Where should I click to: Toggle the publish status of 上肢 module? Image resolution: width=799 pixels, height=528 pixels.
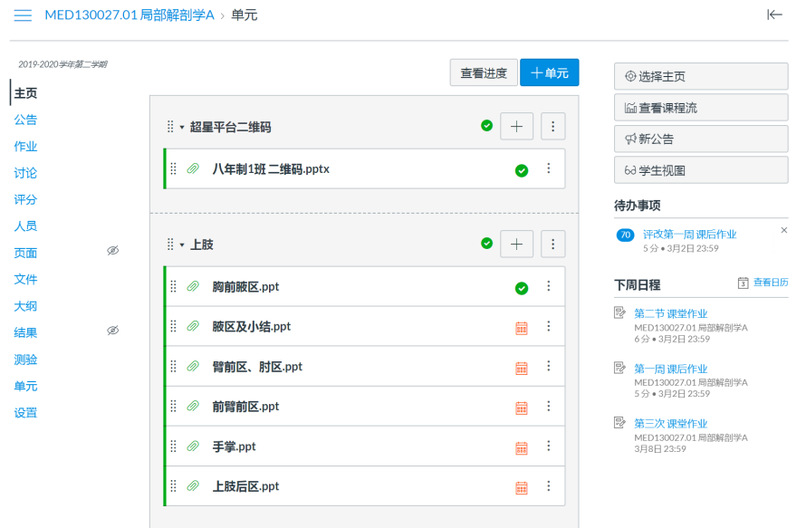click(x=486, y=244)
